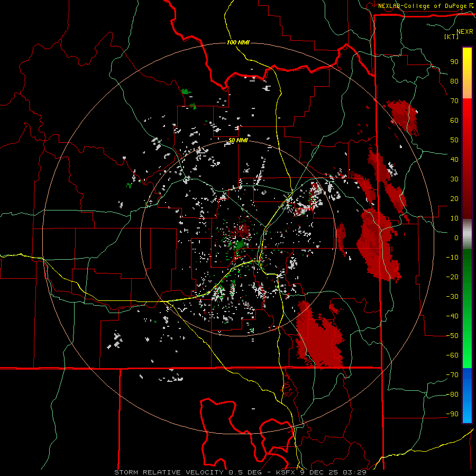Click the 30 value on velocity scale
Viewport: 476px width, 476px height.
click(454, 179)
